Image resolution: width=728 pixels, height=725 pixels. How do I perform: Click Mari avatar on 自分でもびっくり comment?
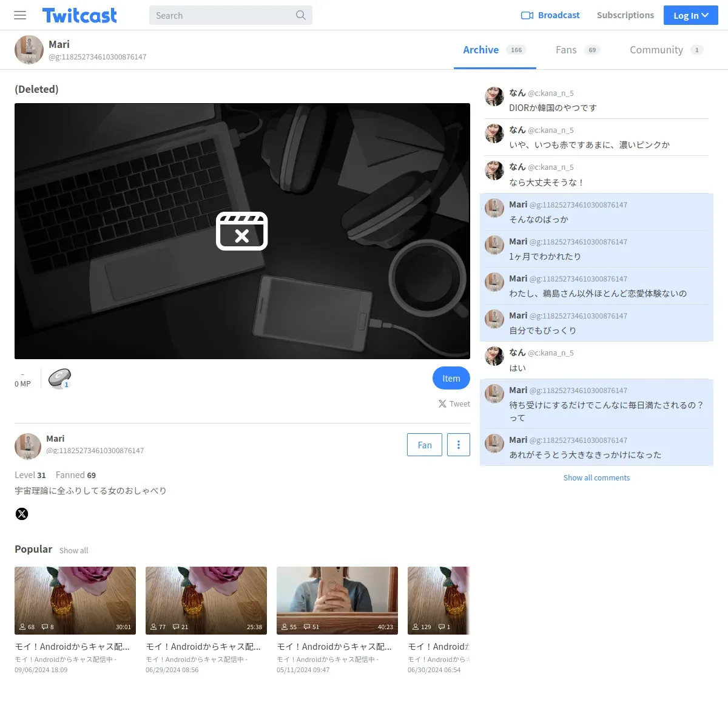494,319
